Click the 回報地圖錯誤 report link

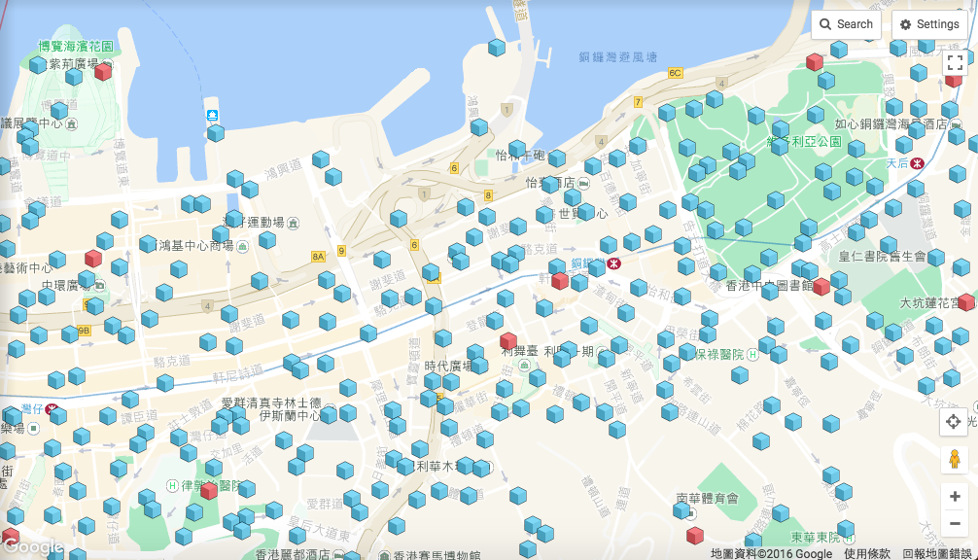tap(938, 553)
